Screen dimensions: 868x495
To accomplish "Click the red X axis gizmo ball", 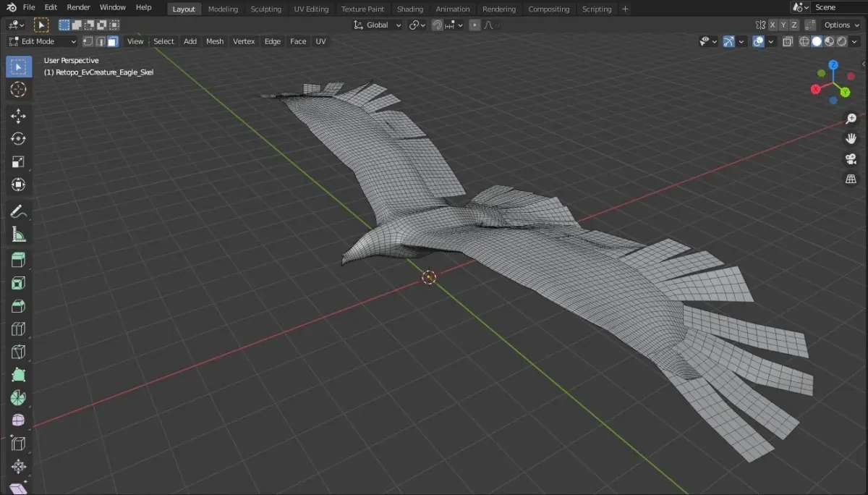I will pyautogui.click(x=816, y=89).
